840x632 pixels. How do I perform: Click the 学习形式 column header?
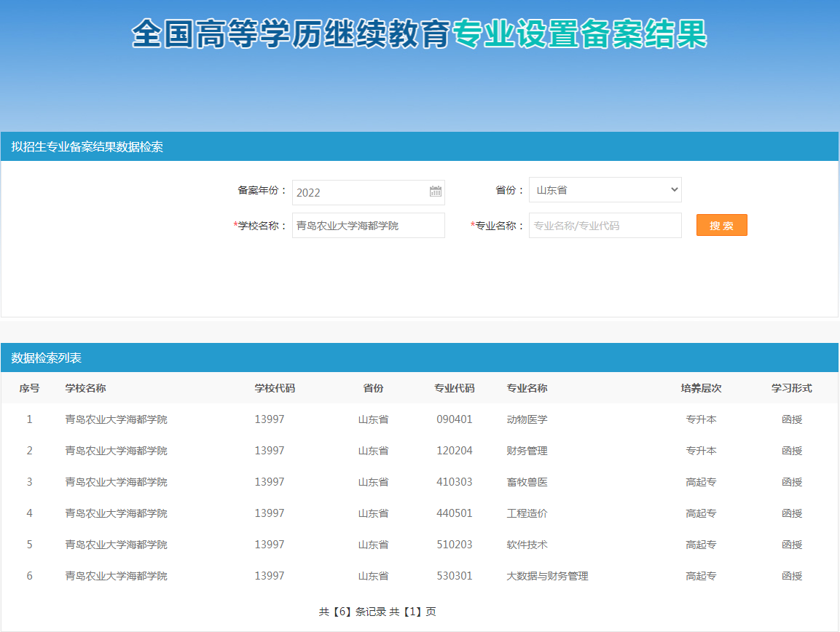792,388
